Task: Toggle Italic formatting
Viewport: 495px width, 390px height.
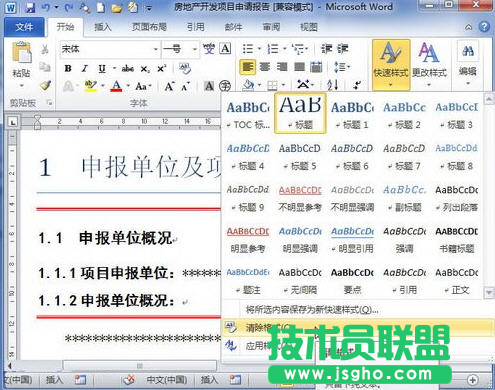Action: [85, 69]
